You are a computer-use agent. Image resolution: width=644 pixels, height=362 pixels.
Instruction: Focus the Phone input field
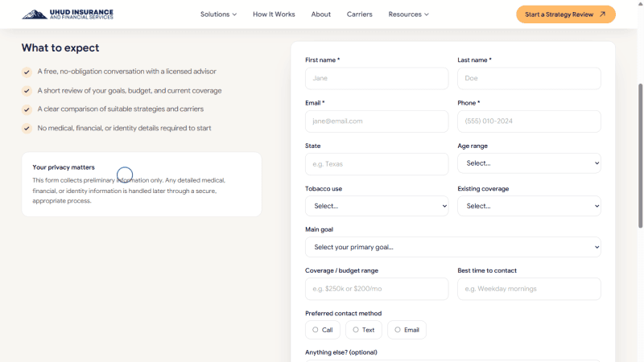click(x=529, y=121)
